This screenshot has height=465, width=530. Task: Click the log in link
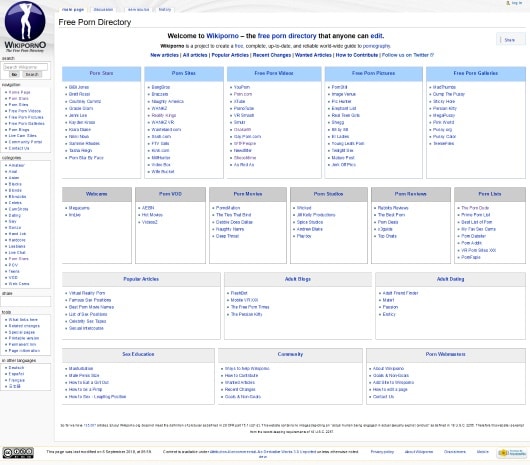click(x=517, y=3)
